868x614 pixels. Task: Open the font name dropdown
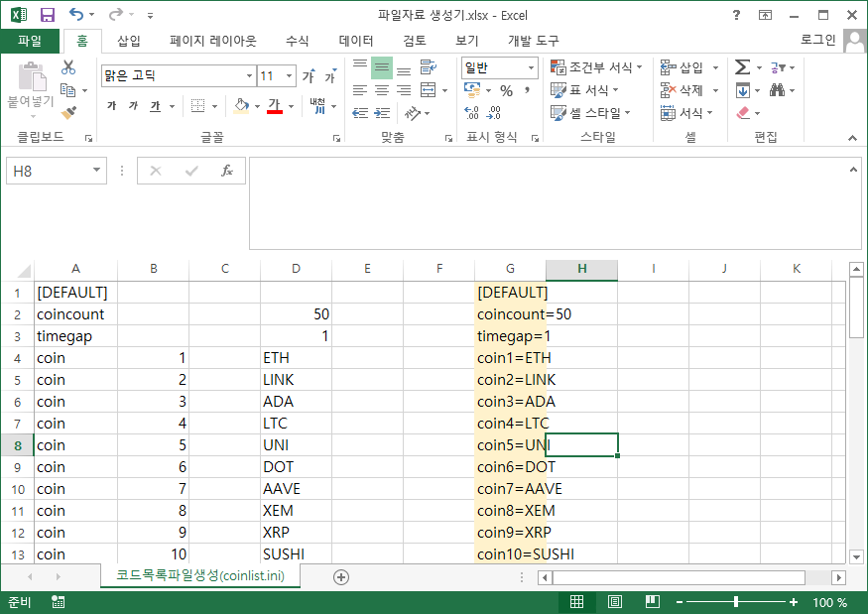249,76
